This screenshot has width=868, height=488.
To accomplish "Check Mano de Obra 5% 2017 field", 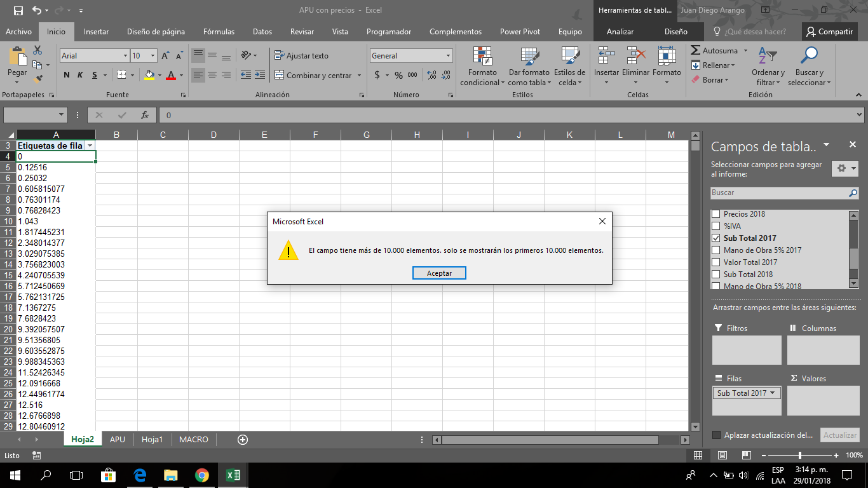I will pyautogui.click(x=715, y=250).
